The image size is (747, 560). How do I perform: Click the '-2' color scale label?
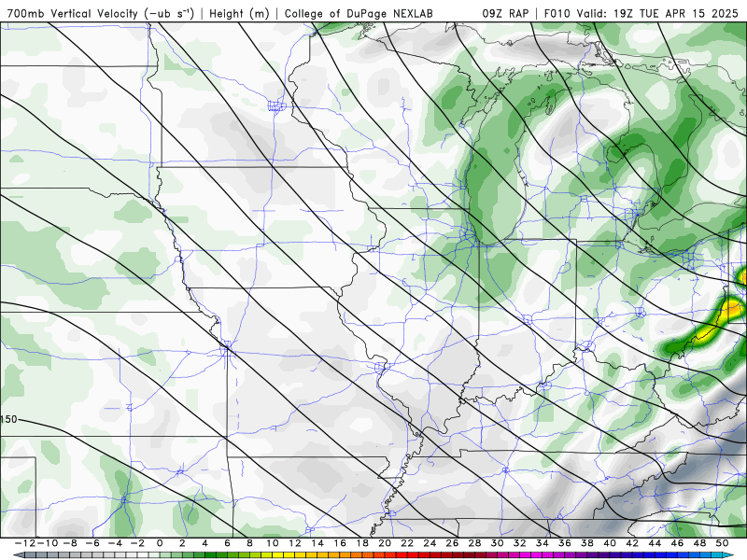(137, 543)
